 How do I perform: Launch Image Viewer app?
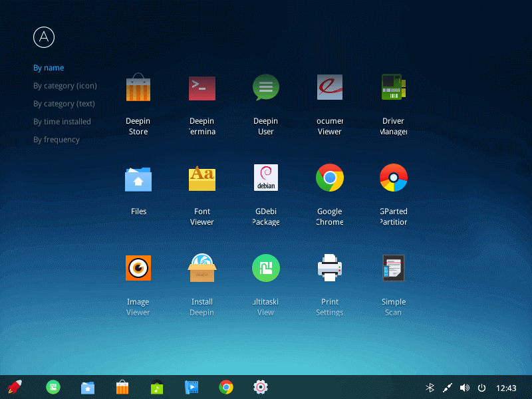(138, 268)
